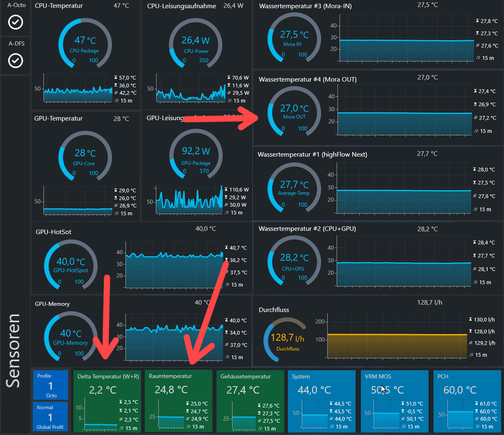The height and width of the screenshot is (435, 504).
Task: Open the Sensoren vertical tab
Action: point(14,350)
